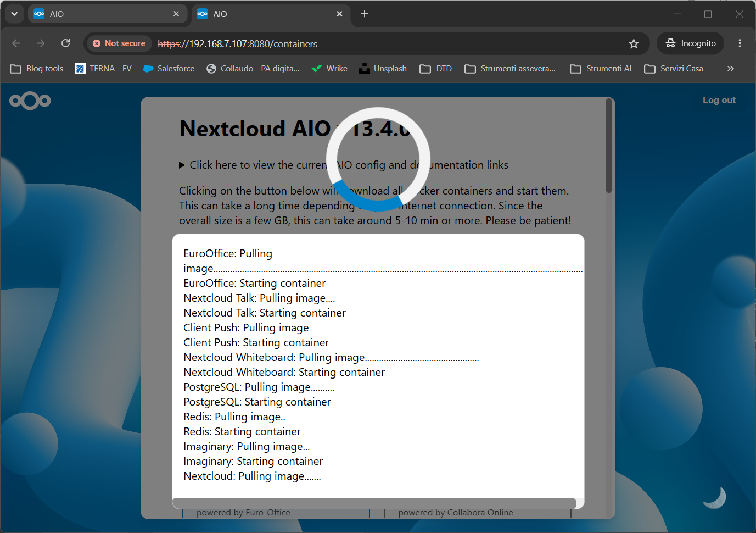Click the 'Redis: Starting container' log line
Screen dimensions: 756x533
pos(242,431)
